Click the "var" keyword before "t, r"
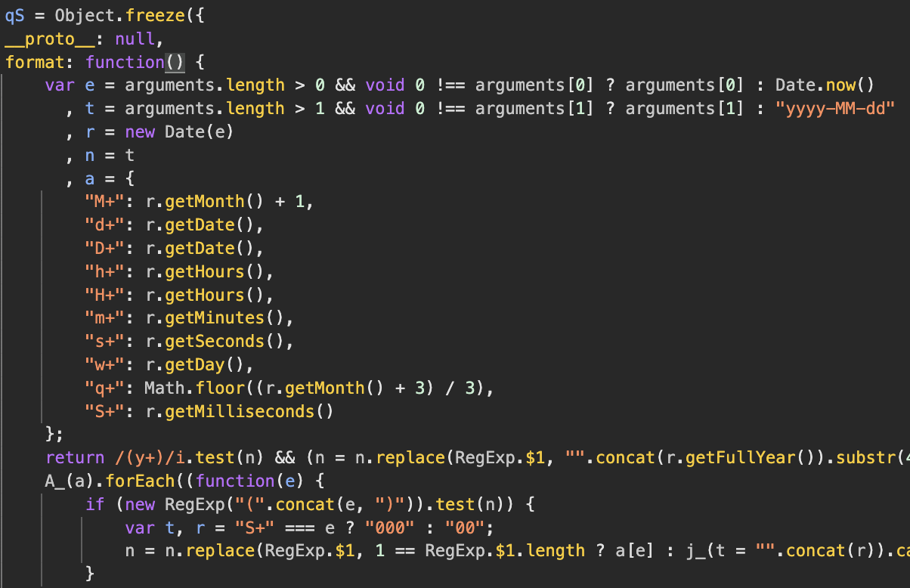910x588 pixels. [x=141, y=529]
